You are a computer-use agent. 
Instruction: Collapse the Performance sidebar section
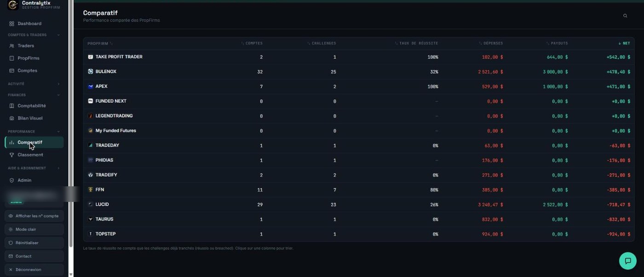pyautogui.click(x=34, y=131)
